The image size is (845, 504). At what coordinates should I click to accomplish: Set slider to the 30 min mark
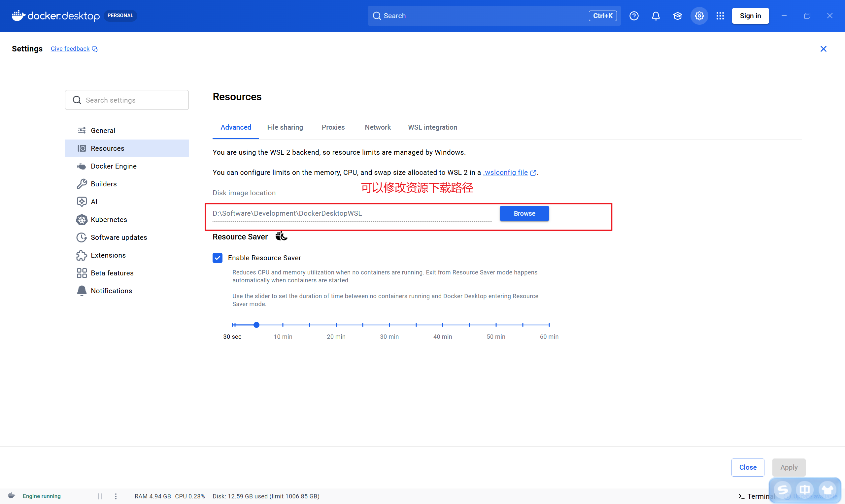pos(389,325)
